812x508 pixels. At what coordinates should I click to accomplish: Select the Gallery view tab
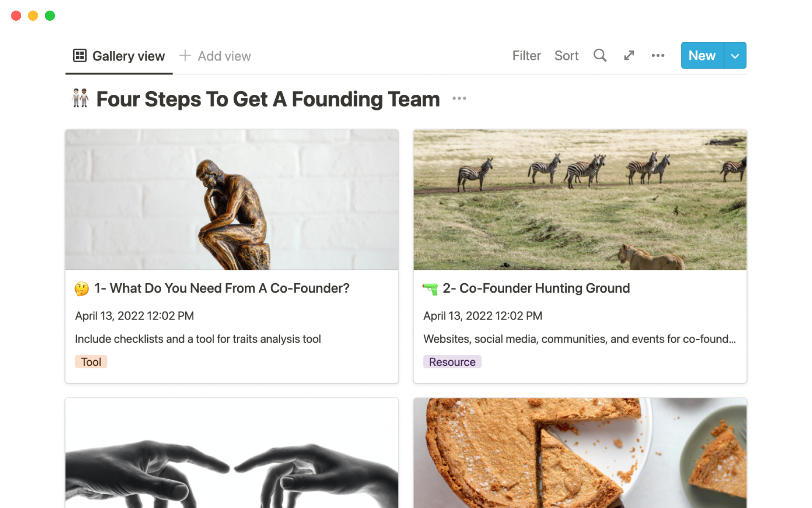pyautogui.click(x=128, y=56)
